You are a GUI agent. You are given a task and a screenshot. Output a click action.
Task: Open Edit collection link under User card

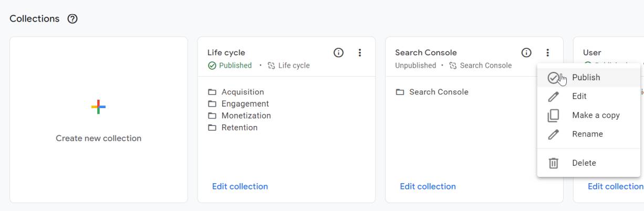tap(616, 186)
